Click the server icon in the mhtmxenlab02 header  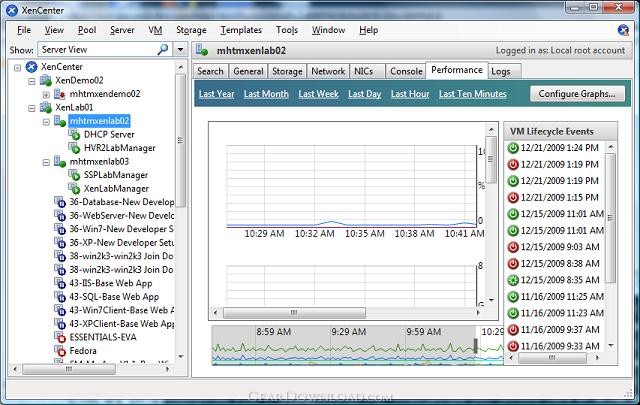point(202,50)
